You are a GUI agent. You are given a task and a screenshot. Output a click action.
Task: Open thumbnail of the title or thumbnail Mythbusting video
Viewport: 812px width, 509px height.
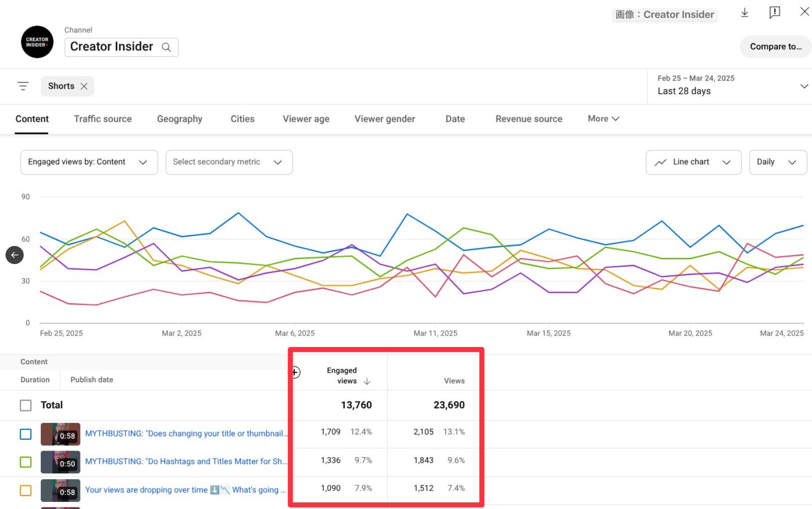coord(60,434)
